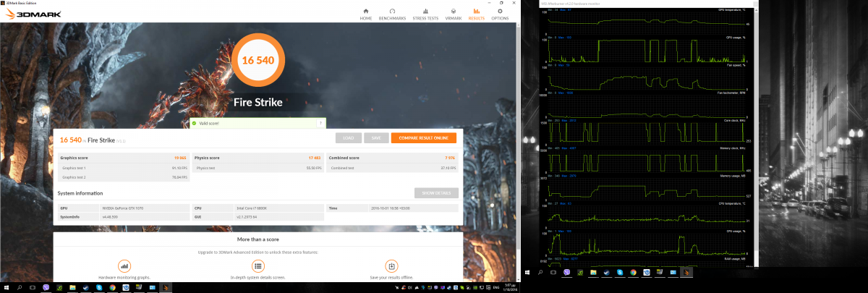868x293 pixels.
Task: Open File Explorer on taskbar under Afterburner monitor
Action: pyautogui.click(x=593, y=273)
